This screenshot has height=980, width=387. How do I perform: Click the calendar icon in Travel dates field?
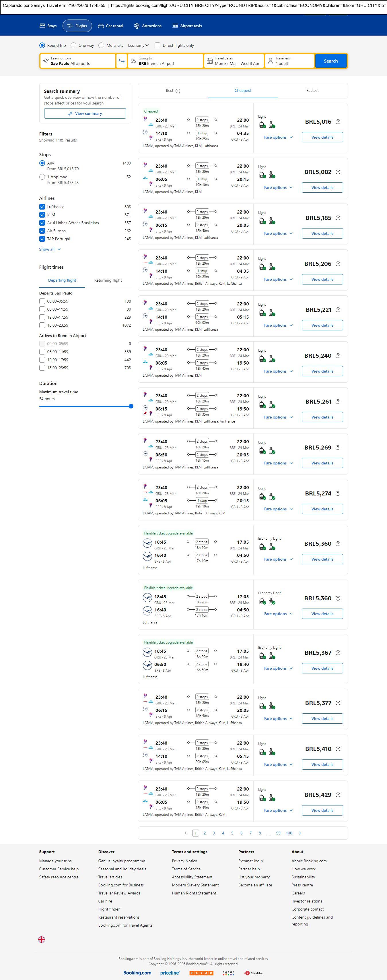tap(209, 61)
